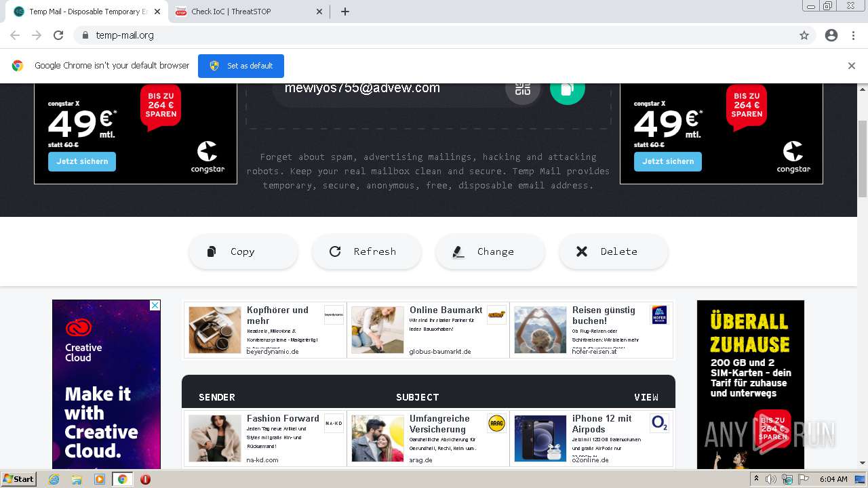
Task: Click the Action Center flag icon
Action: click(x=804, y=479)
